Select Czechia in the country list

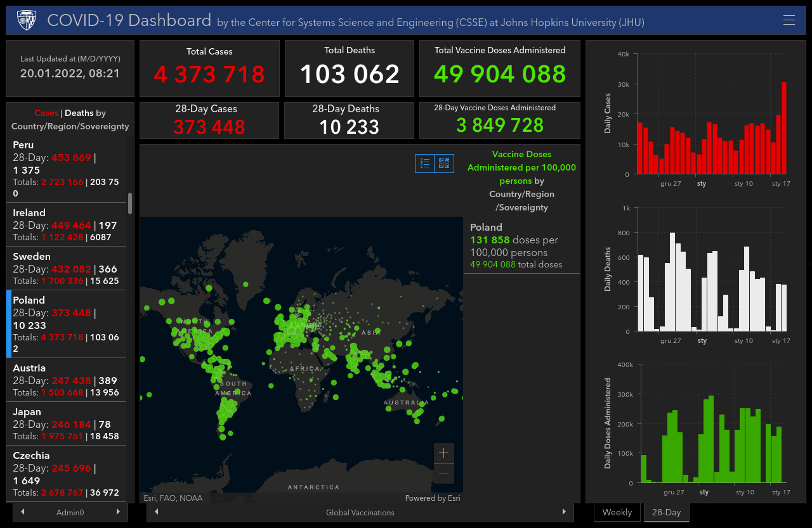tap(66, 474)
